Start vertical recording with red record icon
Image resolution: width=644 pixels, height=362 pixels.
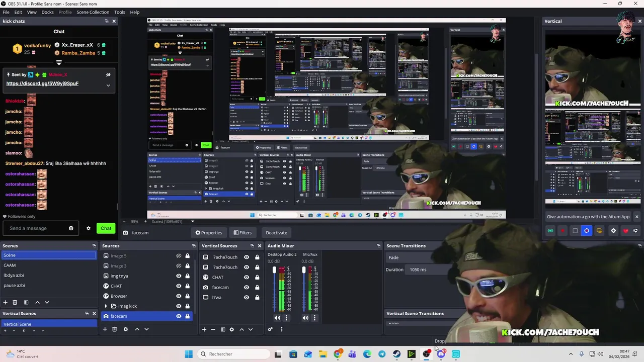pyautogui.click(x=562, y=231)
